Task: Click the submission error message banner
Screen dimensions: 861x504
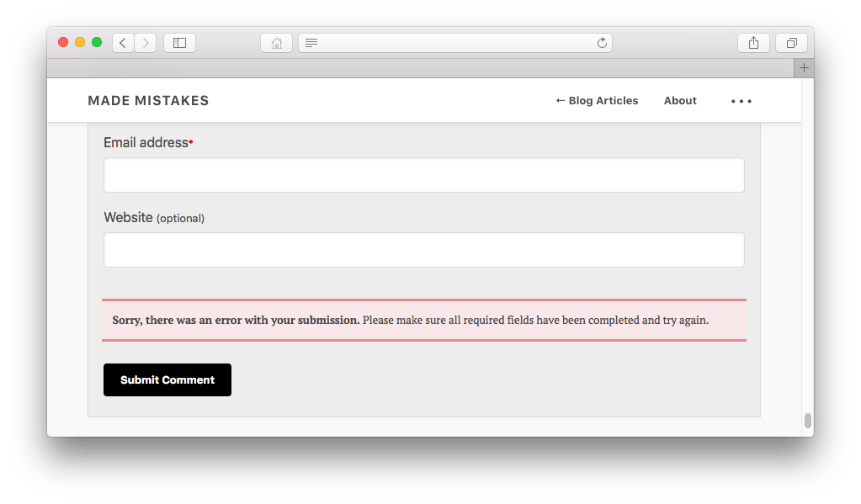Action: 423,320
